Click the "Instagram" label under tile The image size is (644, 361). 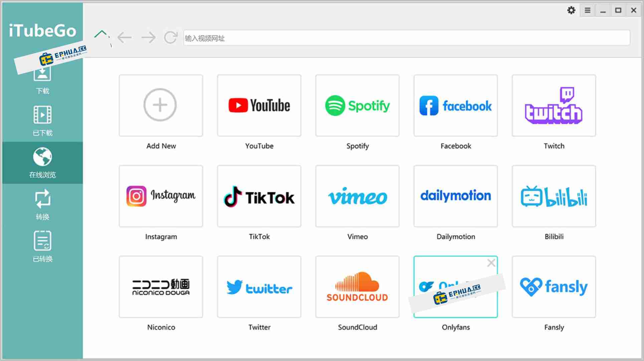point(161,237)
